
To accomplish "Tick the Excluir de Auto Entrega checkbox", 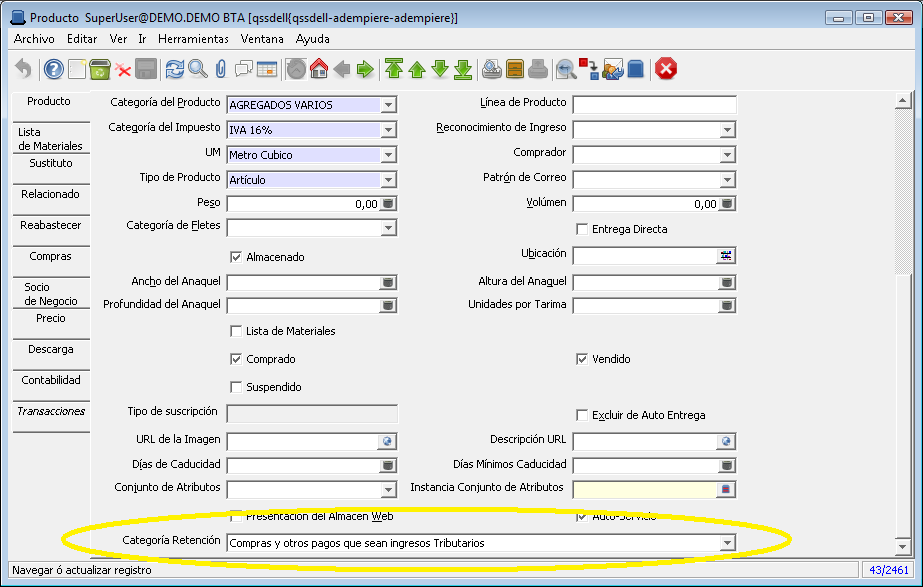I will pyautogui.click(x=582, y=415).
